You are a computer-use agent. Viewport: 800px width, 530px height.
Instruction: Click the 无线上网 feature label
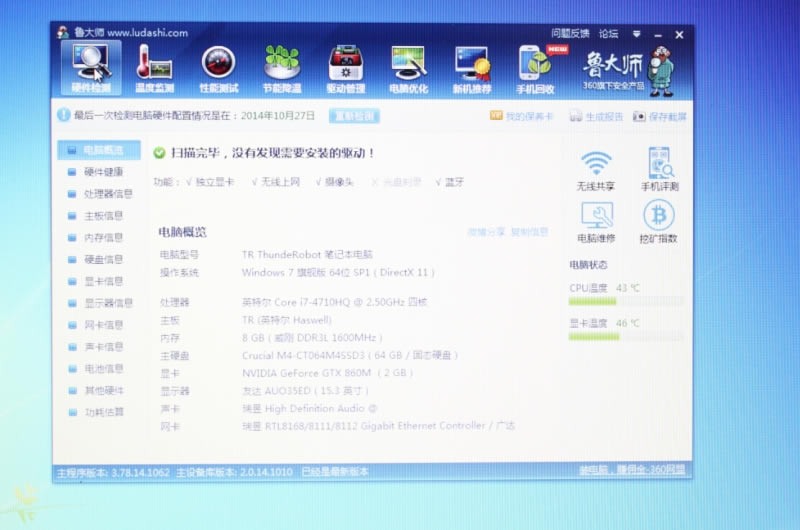point(280,182)
